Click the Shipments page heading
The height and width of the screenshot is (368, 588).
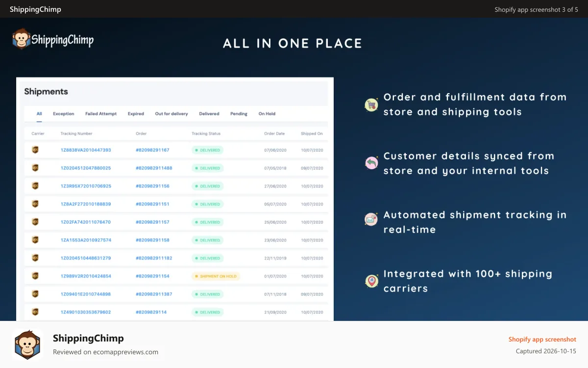46,92
